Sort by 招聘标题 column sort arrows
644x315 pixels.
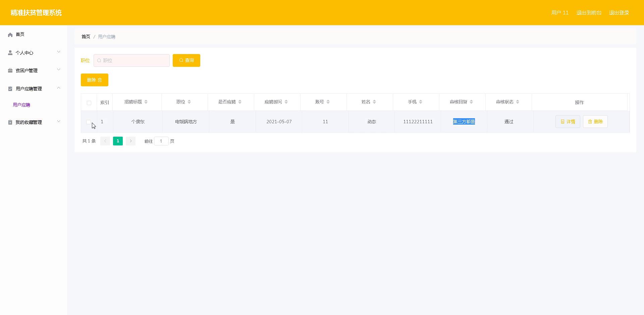[x=146, y=102]
